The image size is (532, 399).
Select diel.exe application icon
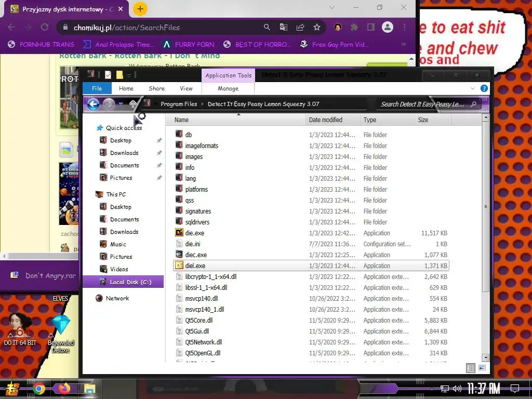[179, 265]
